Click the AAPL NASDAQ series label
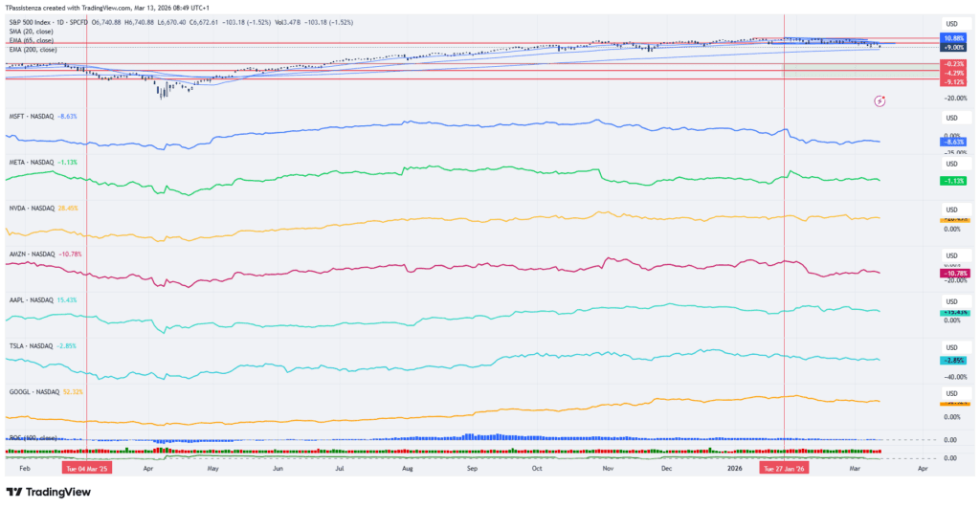 point(31,299)
